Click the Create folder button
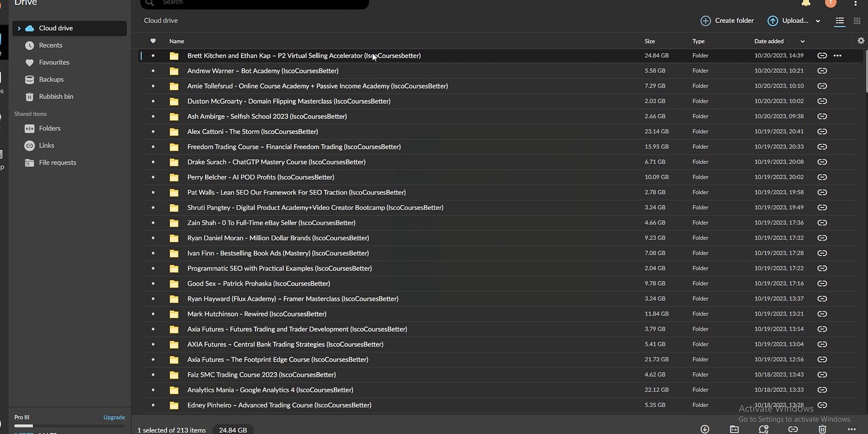 727,20
